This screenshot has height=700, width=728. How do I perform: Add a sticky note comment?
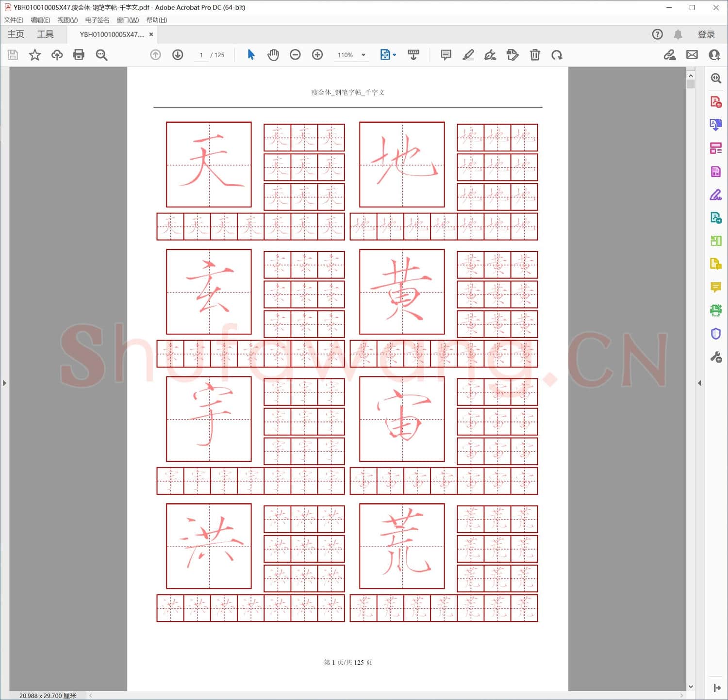pyautogui.click(x=446, y=55)
